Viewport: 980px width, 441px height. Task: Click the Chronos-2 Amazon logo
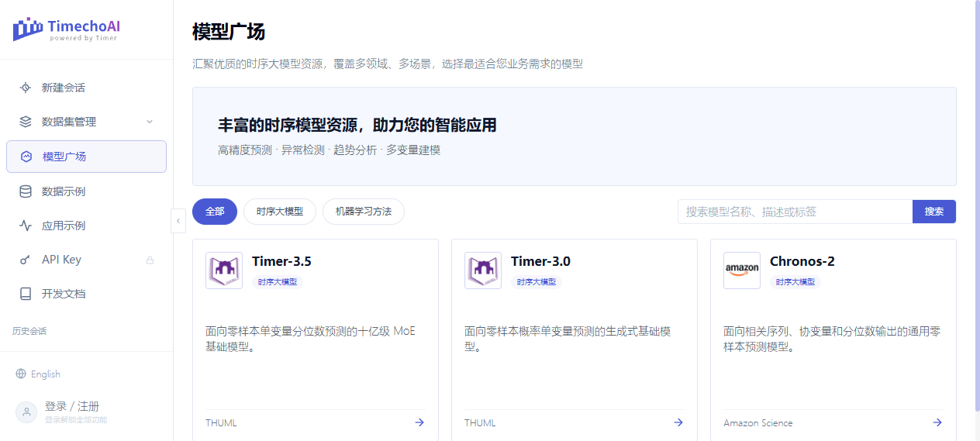point(742,270)
